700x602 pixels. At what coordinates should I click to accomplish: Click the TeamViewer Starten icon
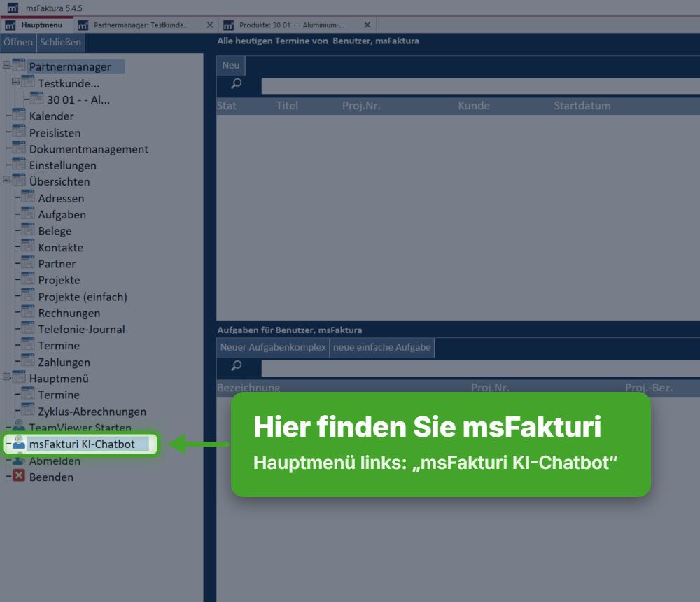[x=19, y=425]
